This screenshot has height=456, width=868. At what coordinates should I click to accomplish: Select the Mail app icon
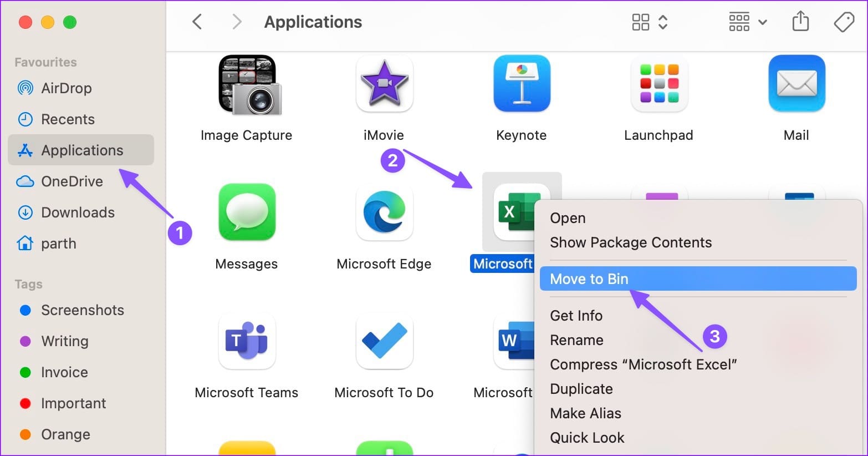796,83
